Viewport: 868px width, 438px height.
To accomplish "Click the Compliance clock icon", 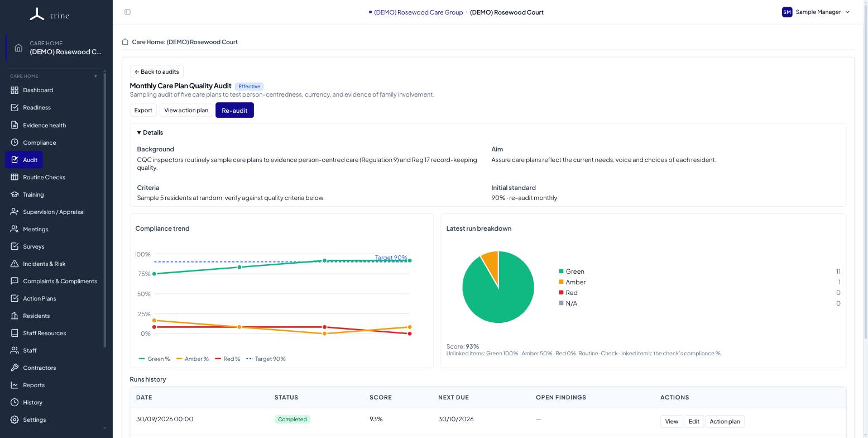I will [15, 142].
